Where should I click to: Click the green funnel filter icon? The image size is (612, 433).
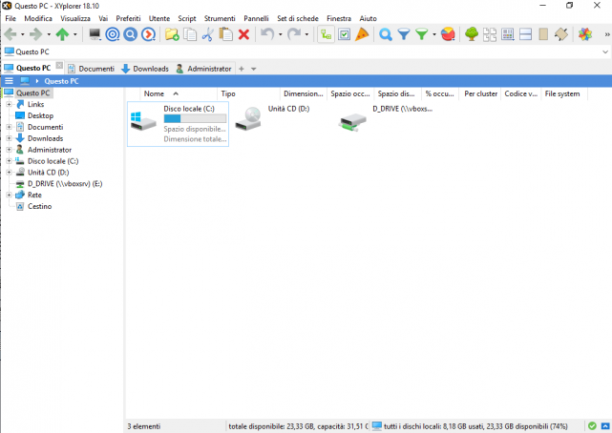point(422,34)
